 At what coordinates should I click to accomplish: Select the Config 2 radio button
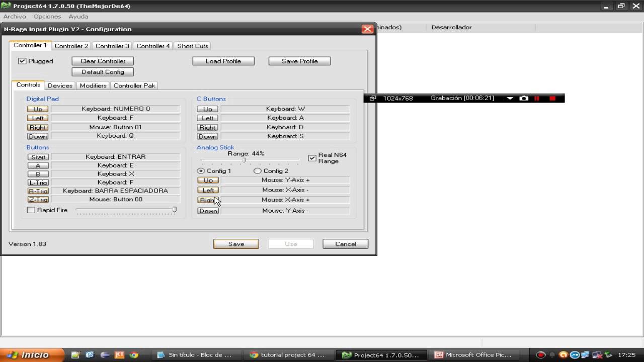point(258,171)
